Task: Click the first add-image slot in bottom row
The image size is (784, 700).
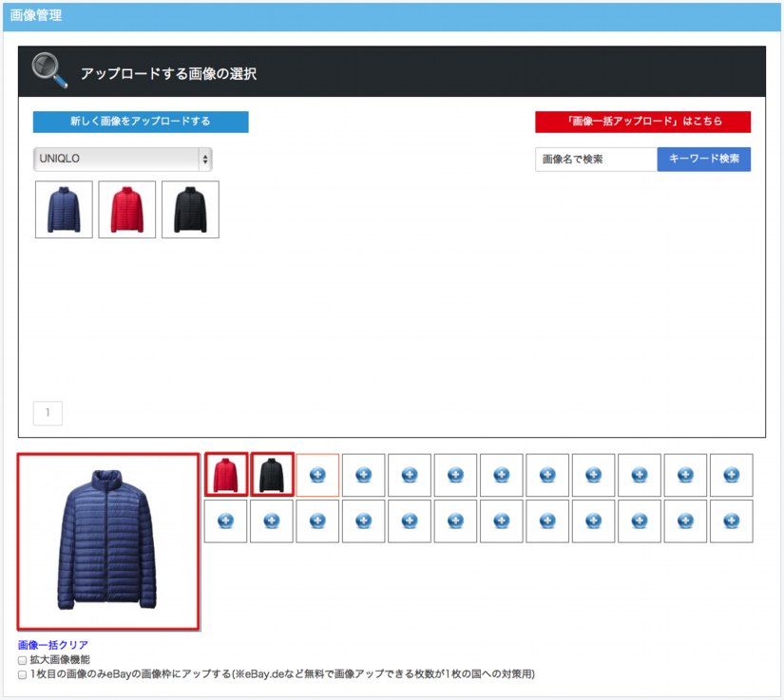Action: pos(225,521)
